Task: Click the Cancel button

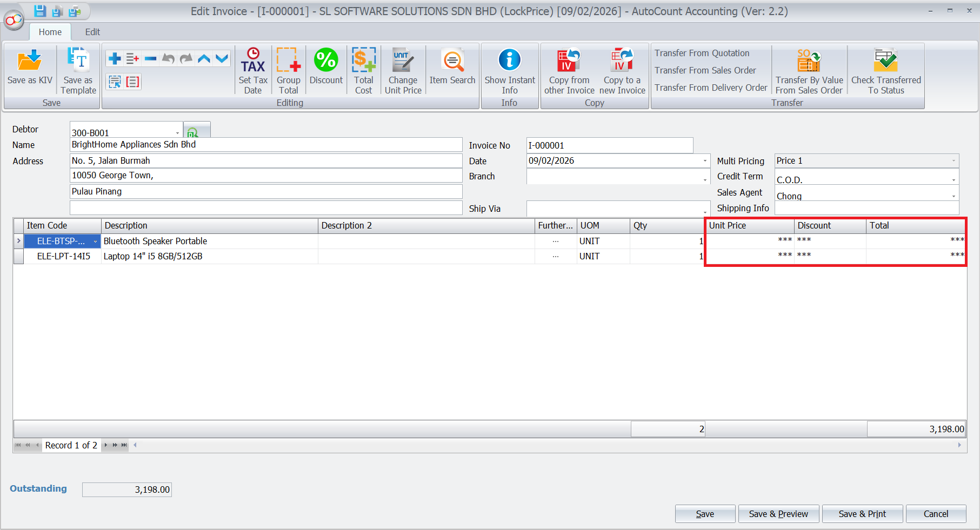Action: click(x=935, y=514)
